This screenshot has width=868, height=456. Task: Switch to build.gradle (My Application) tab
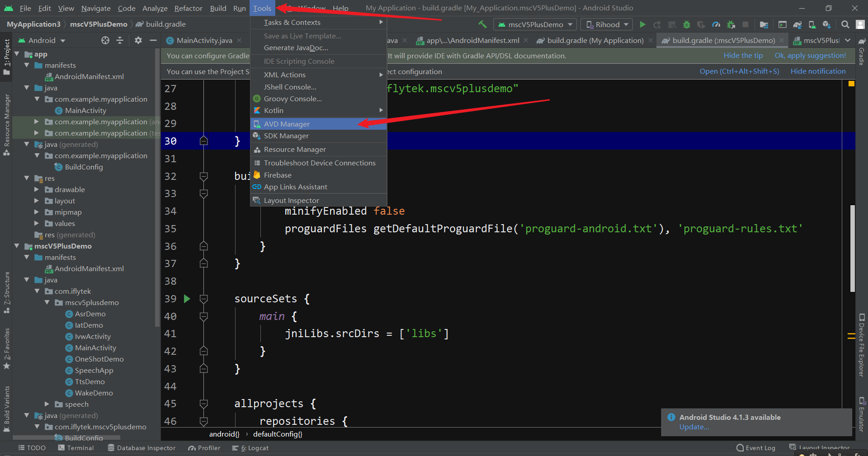(595, 40)
